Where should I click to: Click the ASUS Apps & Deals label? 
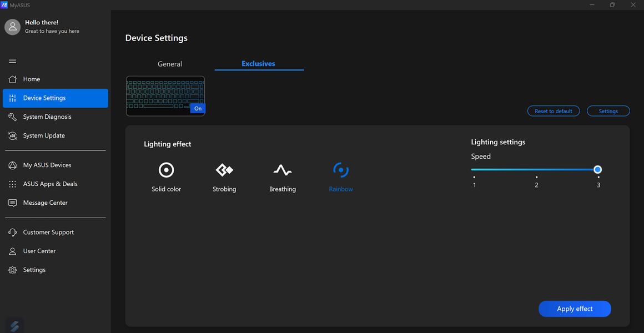tap(50, 184)
